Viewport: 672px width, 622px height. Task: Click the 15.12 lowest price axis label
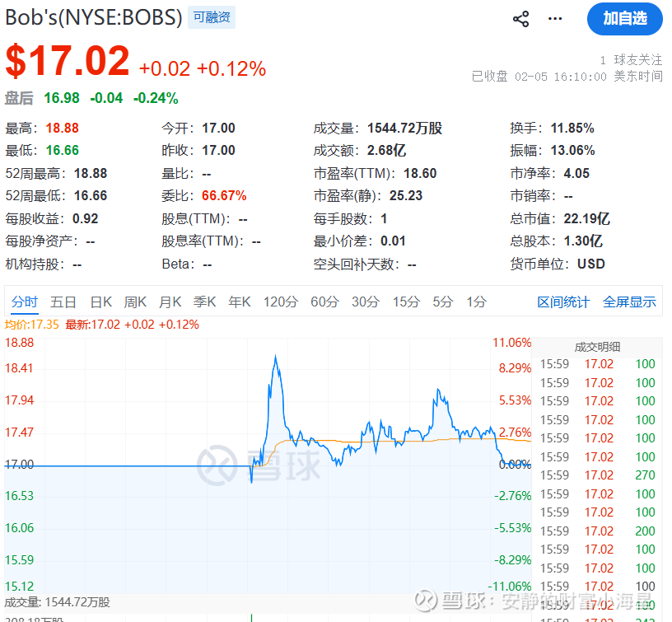coord(19,586)
